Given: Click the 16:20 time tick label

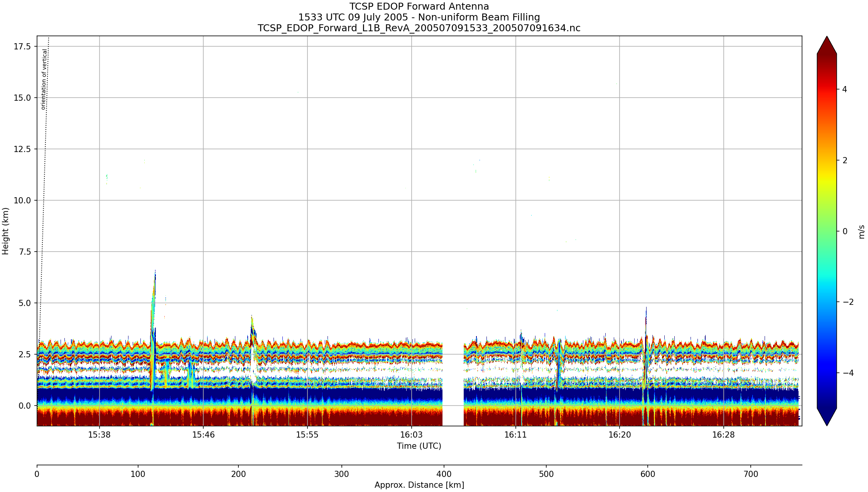Looking at the screenshot, I should coord(620,435).
